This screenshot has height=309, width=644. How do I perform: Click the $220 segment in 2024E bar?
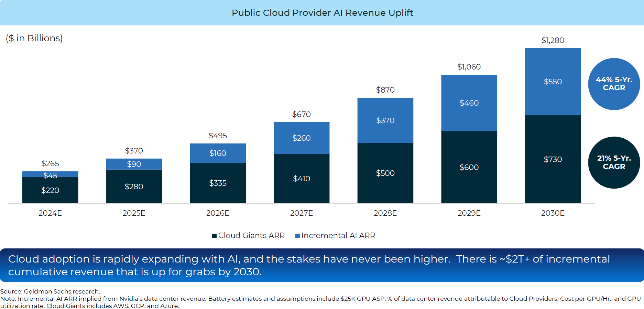point(50,190)
